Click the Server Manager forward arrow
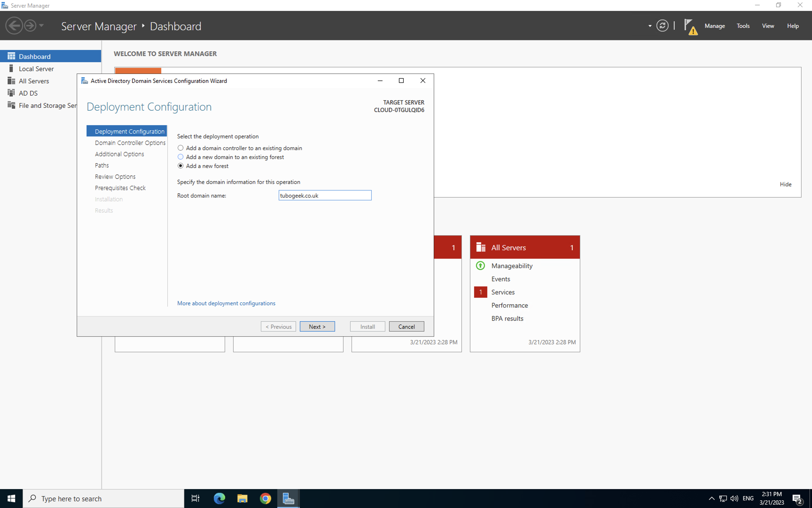Viewport: 812px width, 508px height. coord(30,26)
